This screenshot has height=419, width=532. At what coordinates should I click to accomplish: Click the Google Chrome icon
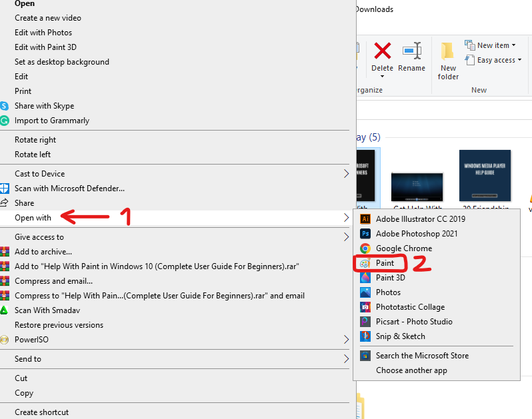(365, 248)
